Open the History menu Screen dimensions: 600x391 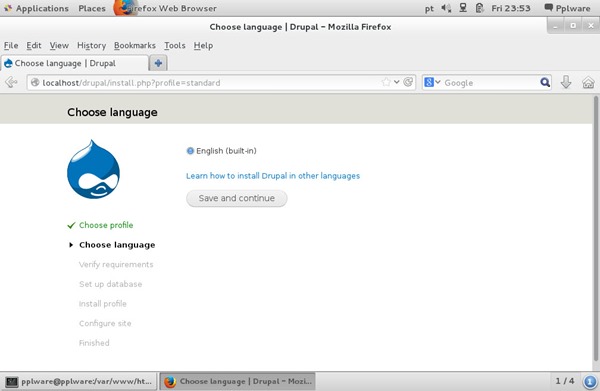(91, 46)
